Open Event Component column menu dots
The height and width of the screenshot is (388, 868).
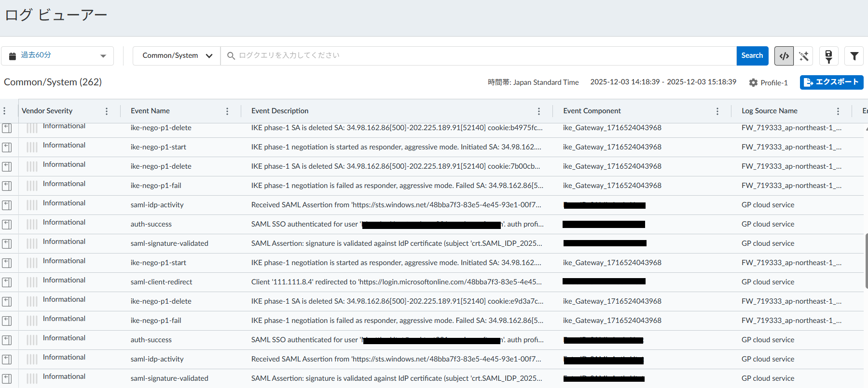coord(717,111)
